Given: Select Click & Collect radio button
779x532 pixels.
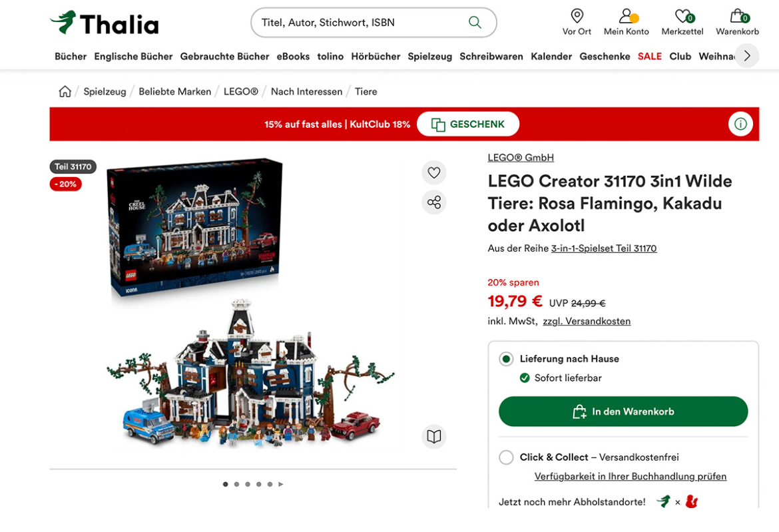Looking at the screenshot, I should 506,457.
